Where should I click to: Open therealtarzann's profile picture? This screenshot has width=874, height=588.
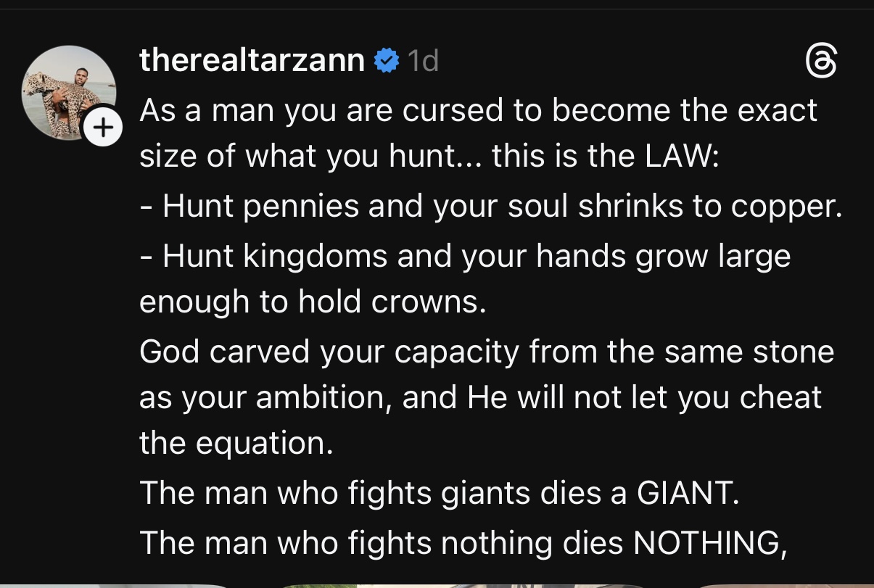coord(68,91)
